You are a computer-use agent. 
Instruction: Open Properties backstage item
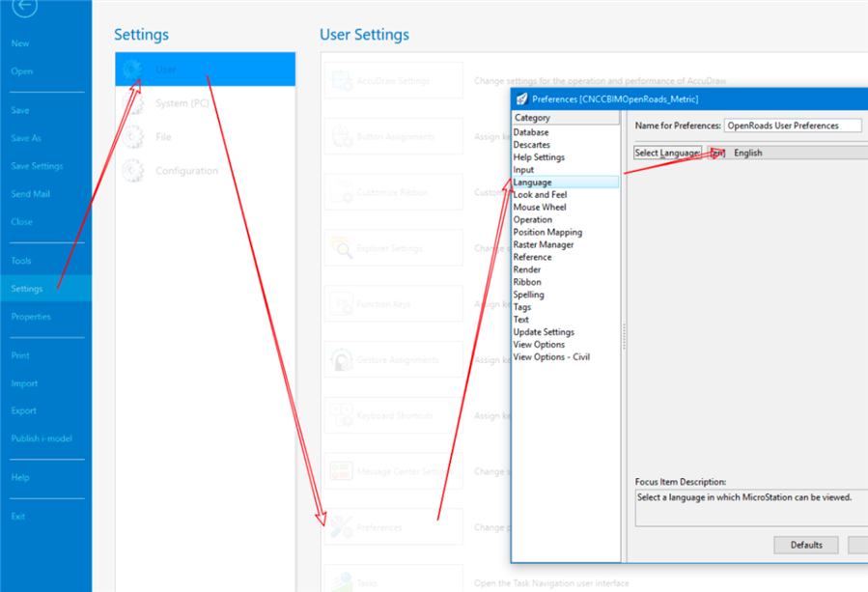(31, 317)
